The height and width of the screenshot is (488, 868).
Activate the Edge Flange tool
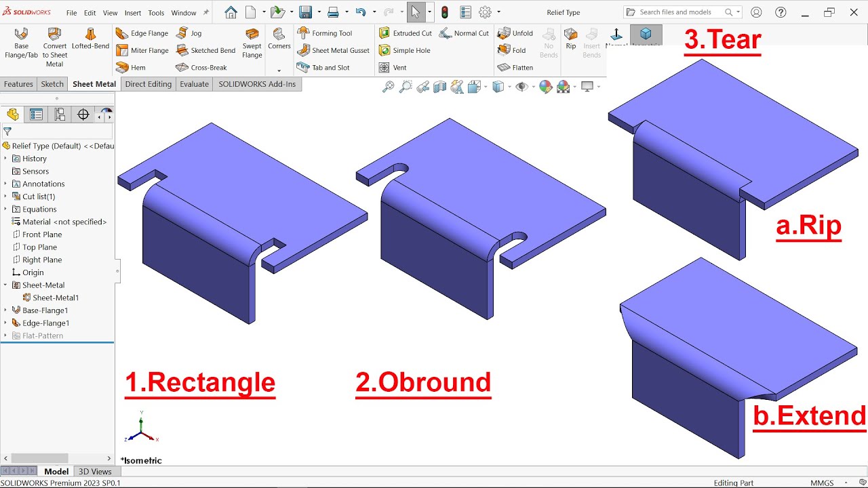point(142,33)
